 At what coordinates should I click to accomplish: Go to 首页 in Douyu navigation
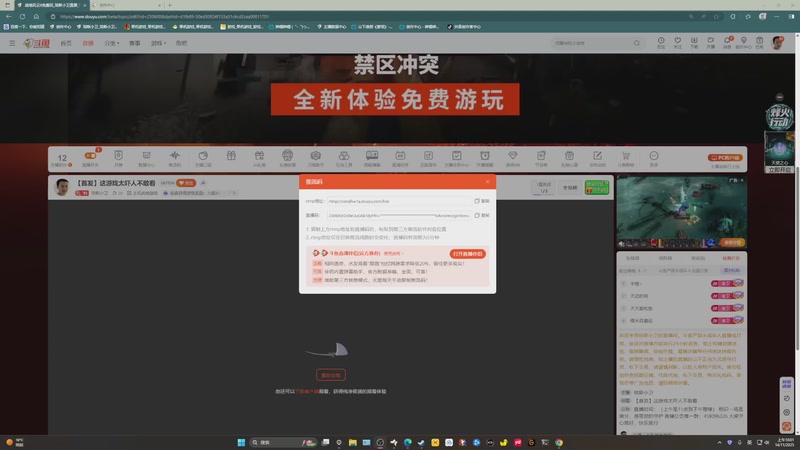tap(66, 43)
